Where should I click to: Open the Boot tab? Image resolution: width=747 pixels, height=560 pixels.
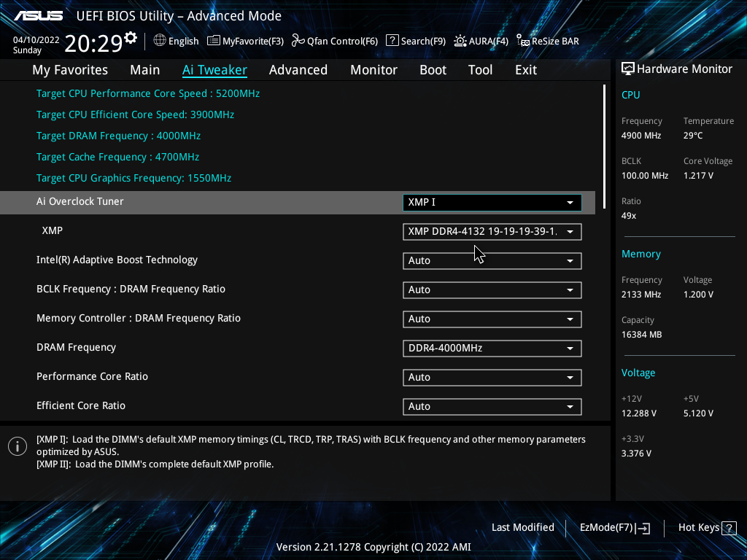coord(433,70)
